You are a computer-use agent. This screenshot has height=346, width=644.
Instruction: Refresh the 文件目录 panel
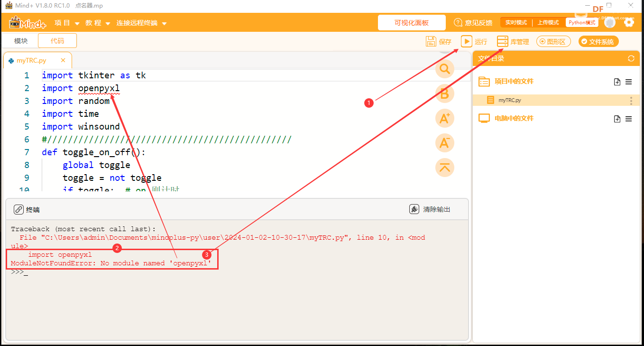tap(631, 59)
